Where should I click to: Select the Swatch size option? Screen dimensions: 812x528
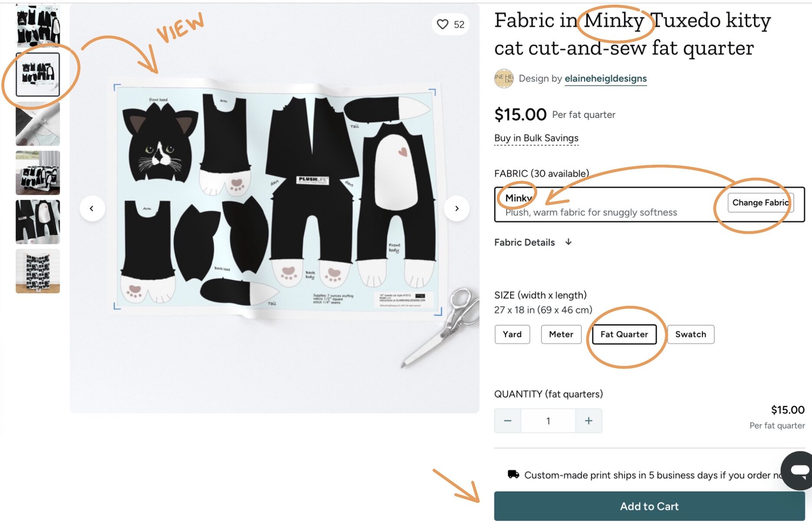tap(690, 334)
